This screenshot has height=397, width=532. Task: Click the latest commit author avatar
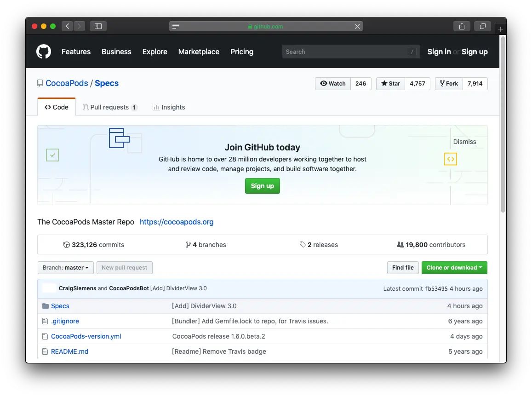49,288
